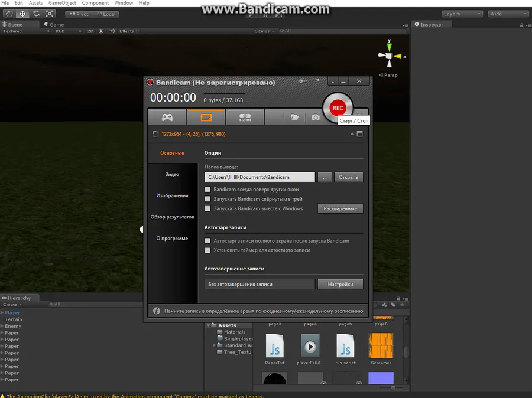Screen dimensions: 532x398
Task: Select the Unity Rotate tool
Action: pos(36,14)
